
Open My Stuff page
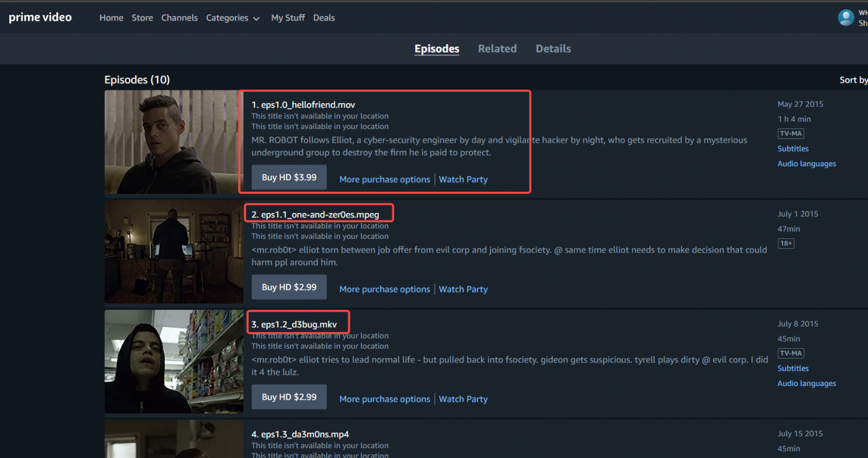tap(288, 18)
